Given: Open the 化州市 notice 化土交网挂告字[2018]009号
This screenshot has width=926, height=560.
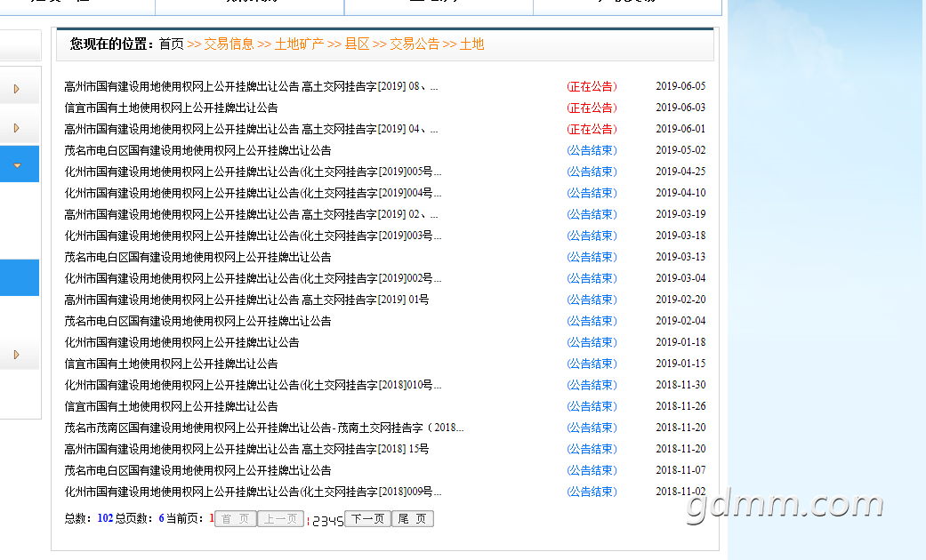Looking at the screenshot, I should pyautogui.click(x=253, y=492).
